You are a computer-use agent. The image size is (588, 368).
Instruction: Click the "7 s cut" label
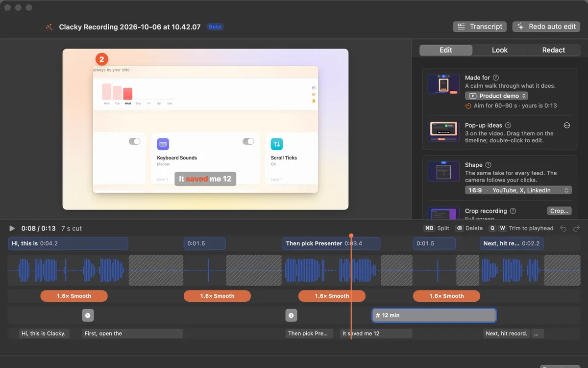[x=72, y=229]
